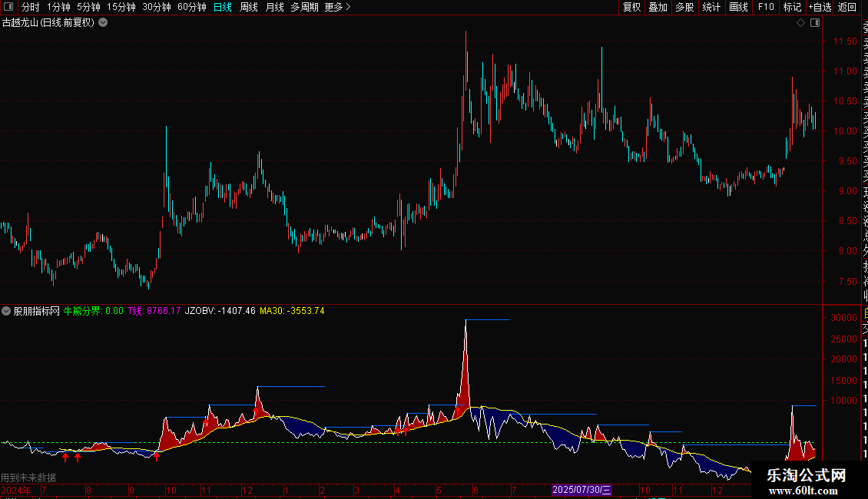The width and height of the screenshot is (868, 499).
Task: Select the 60分钟 period tab
Action: [x=192, y=7]
